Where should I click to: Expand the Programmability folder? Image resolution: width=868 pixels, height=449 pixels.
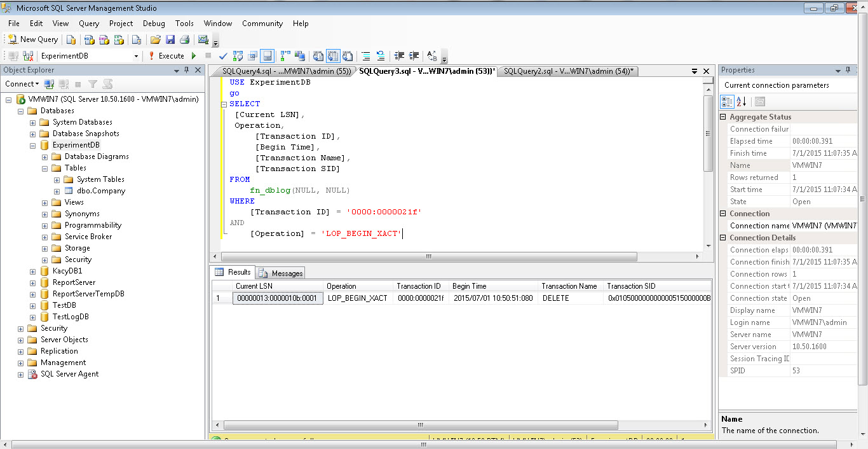coord(45,225)
